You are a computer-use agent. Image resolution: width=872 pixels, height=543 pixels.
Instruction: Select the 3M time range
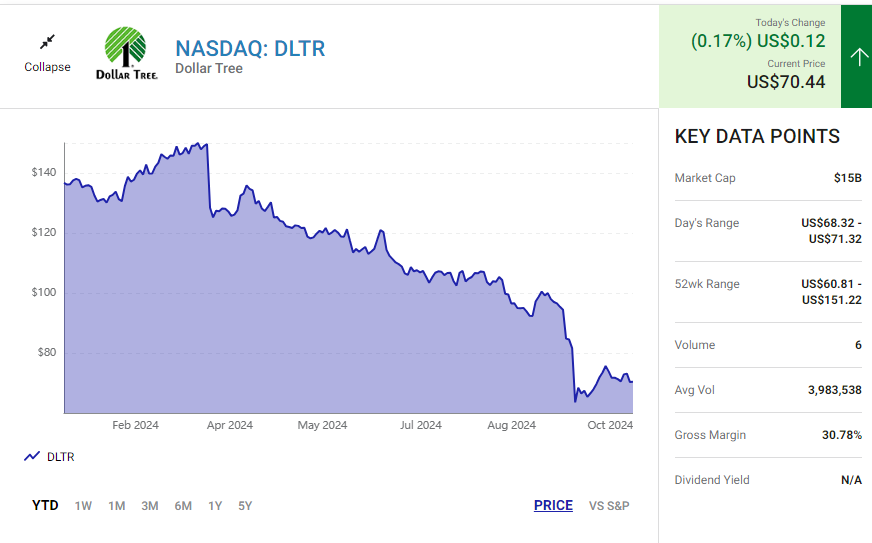[x=150, y=506]
